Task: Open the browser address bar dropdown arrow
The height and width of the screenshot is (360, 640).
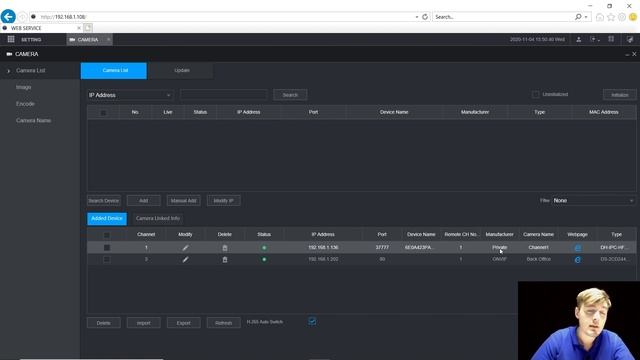Action: click(417, 17)
